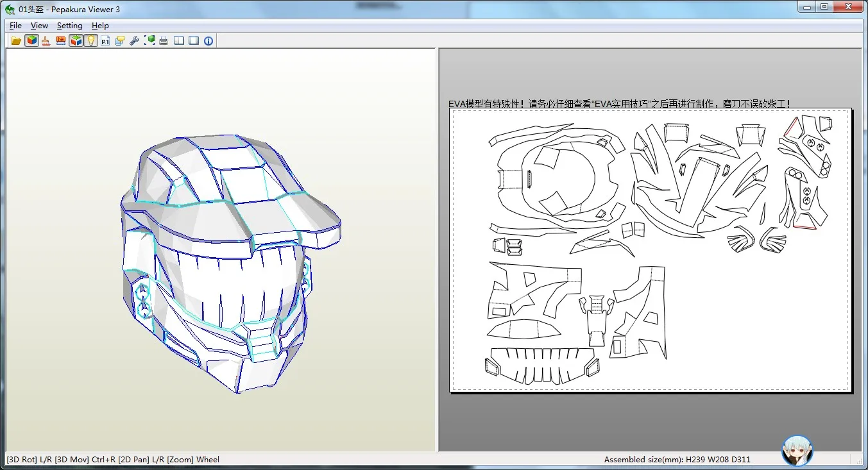The width and height of the screenshot is (868, 470).
Task: Open the View menu
Action: (x=39, y=26)
